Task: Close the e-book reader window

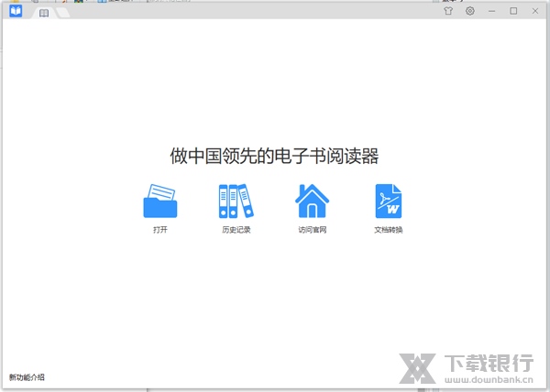Action: 534,11
